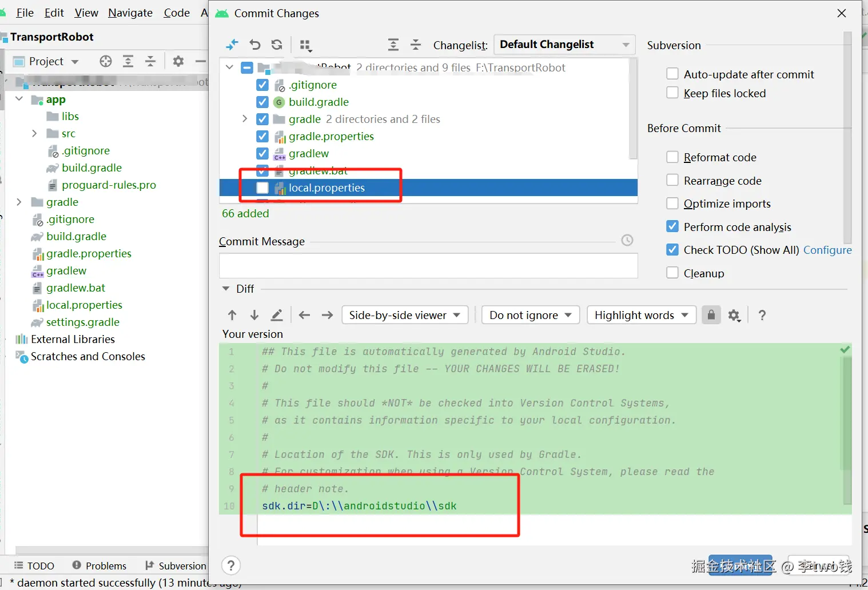Collapse the app folder in Project tree
868x590 pixels.
coord(19,99)
